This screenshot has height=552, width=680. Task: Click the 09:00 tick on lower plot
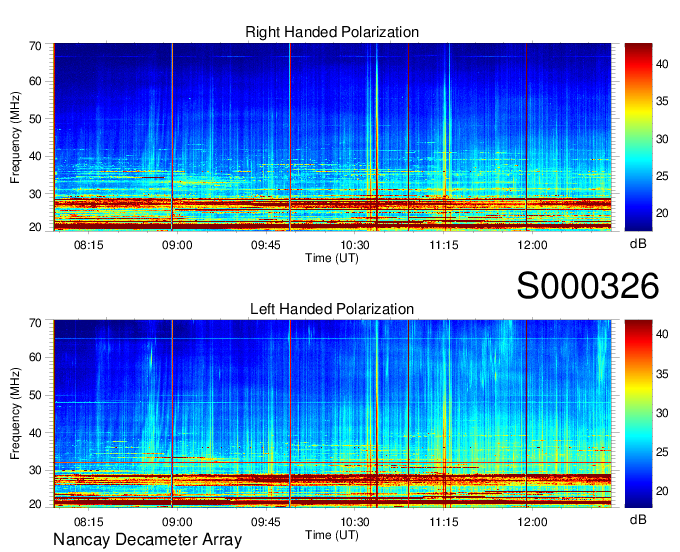tap(177, 522)
